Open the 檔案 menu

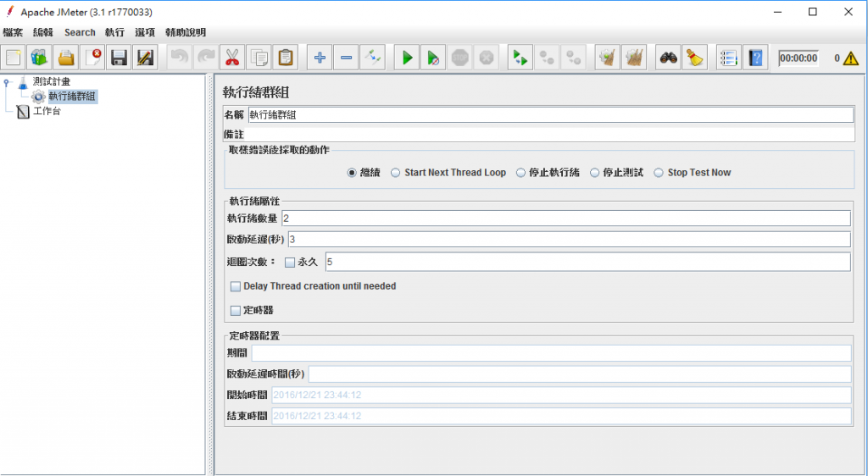coord(12,32)
